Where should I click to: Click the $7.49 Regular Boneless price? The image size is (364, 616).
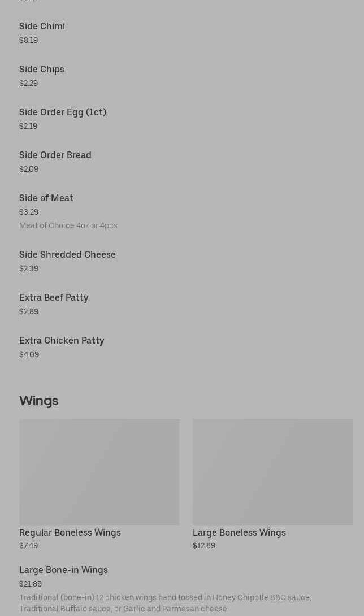(28, 545)
